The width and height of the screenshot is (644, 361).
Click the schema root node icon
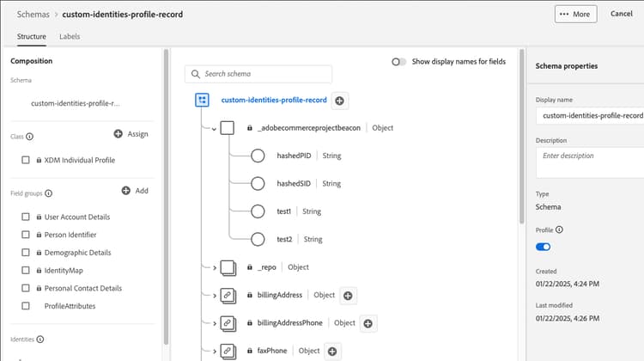202,100
